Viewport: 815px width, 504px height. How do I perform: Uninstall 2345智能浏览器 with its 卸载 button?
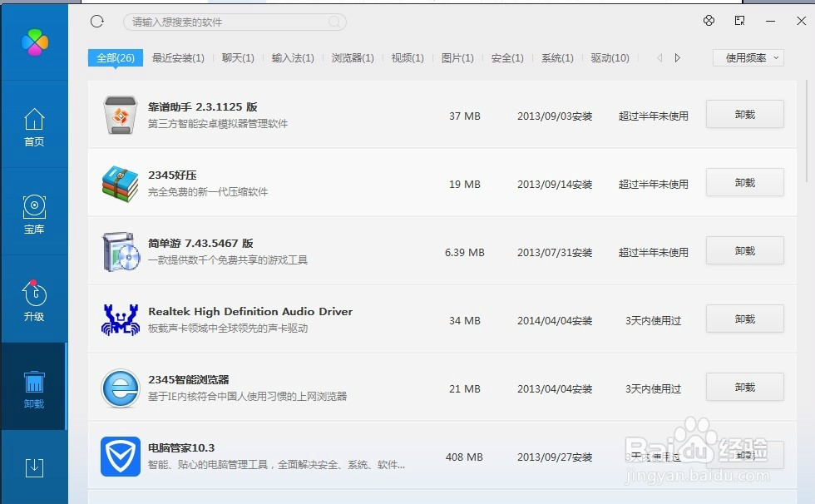coord(745,387)
